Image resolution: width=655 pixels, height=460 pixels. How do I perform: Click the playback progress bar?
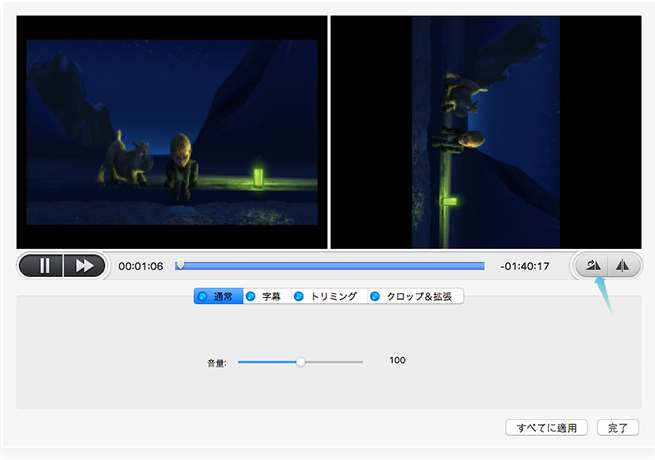(x=330, y=266)
